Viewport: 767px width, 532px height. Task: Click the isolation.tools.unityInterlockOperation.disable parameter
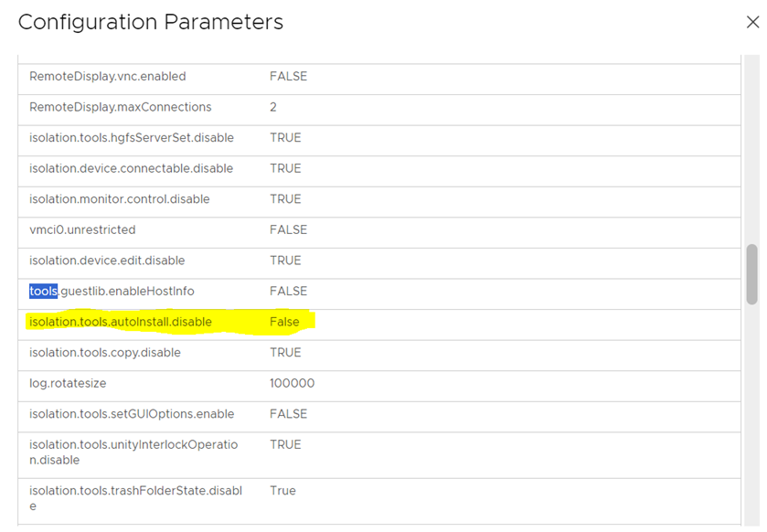[133, 450]
